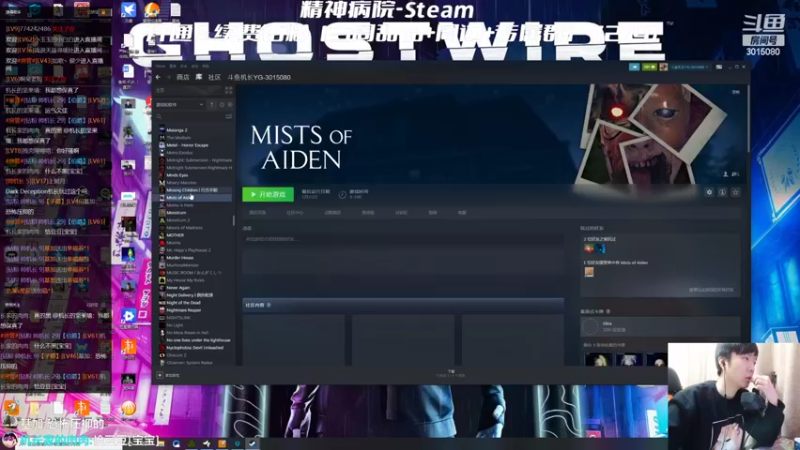800x450 pixels.
Task: Go back with the Steam back arrow
Action: (158, 78)
